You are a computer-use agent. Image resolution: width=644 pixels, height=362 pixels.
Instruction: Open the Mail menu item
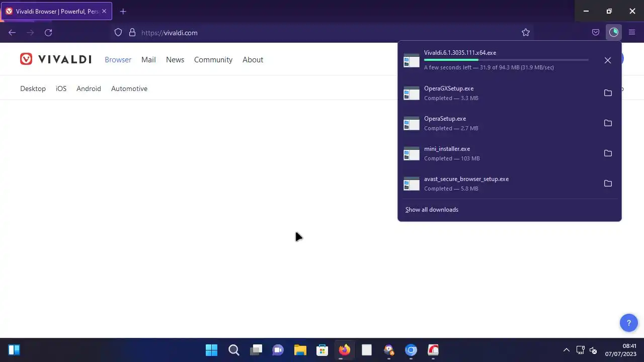point(148,60)
